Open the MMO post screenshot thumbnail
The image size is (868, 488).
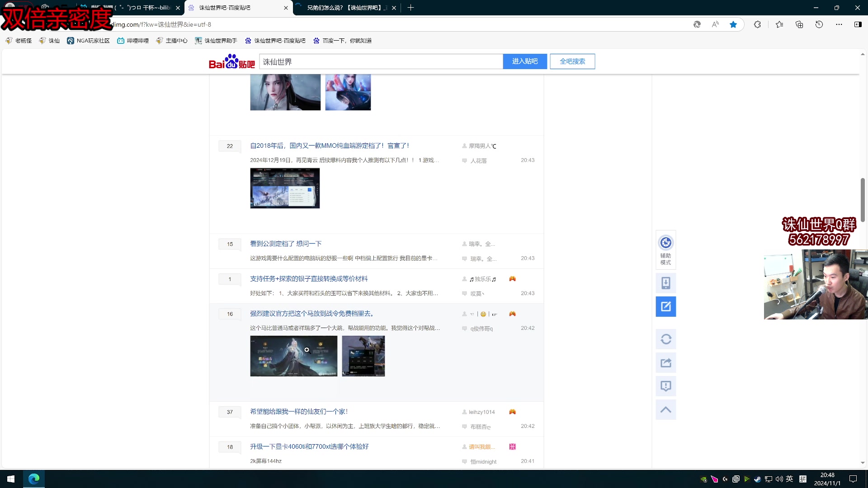[285, 188]
